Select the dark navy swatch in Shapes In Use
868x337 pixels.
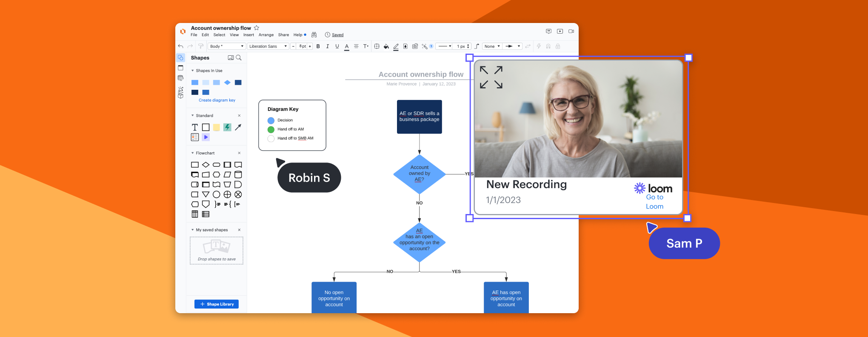click(195, 92)
